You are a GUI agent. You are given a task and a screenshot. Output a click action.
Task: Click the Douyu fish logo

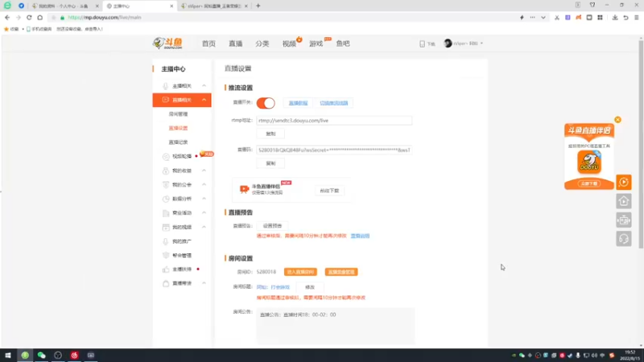tap(167, 43)
